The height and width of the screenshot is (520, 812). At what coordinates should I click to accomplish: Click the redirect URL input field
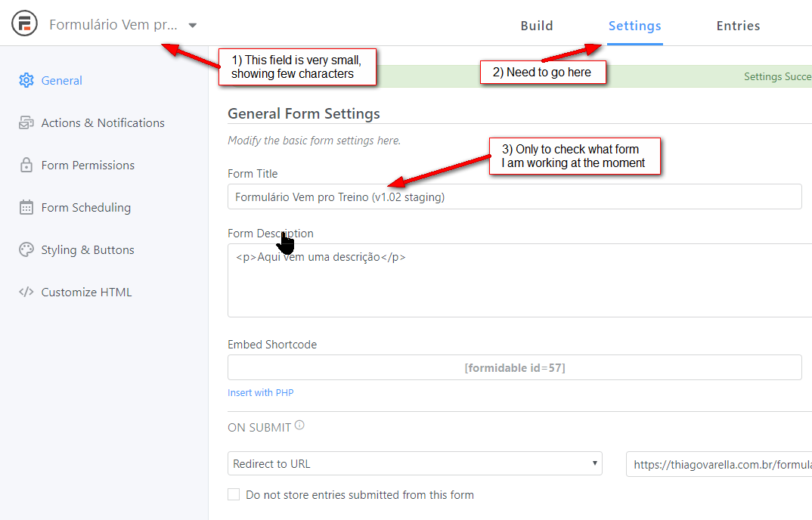[718, 465]
